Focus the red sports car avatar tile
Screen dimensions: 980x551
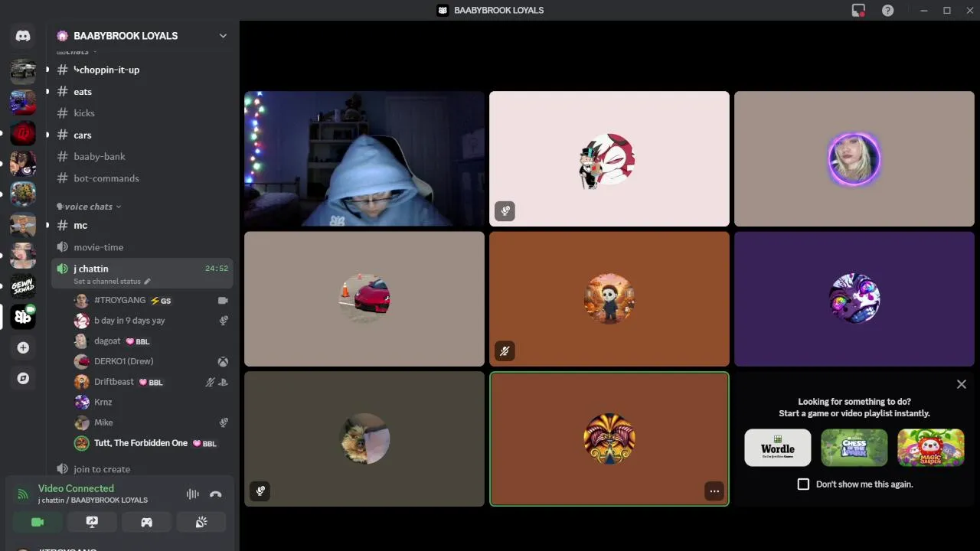tap(364, 299)
